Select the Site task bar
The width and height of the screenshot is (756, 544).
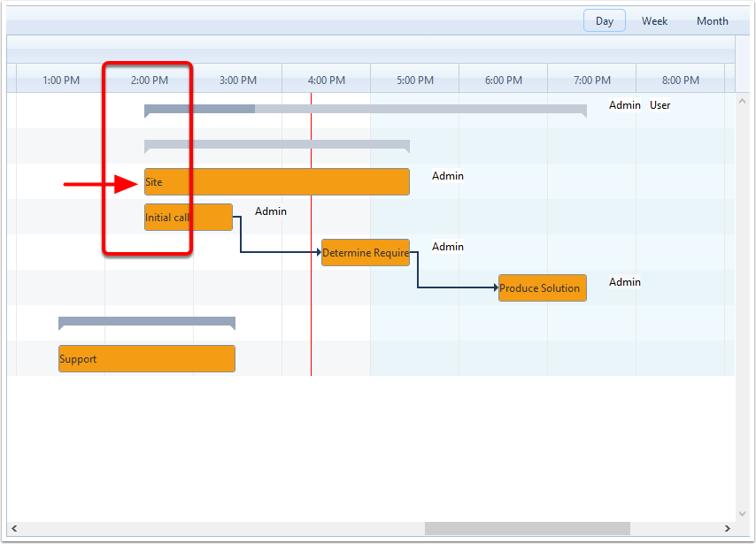pos(277,181)
